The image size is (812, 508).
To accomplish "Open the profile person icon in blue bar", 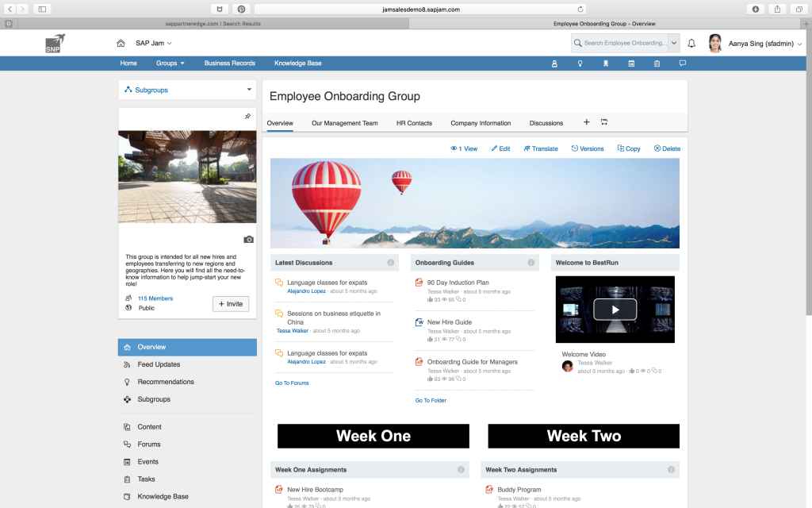I will tap(554, 63).
